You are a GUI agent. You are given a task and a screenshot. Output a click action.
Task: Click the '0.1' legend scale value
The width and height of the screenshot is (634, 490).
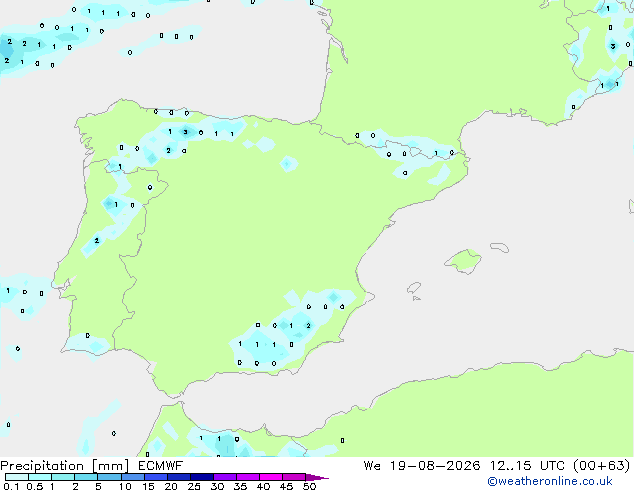11,486
